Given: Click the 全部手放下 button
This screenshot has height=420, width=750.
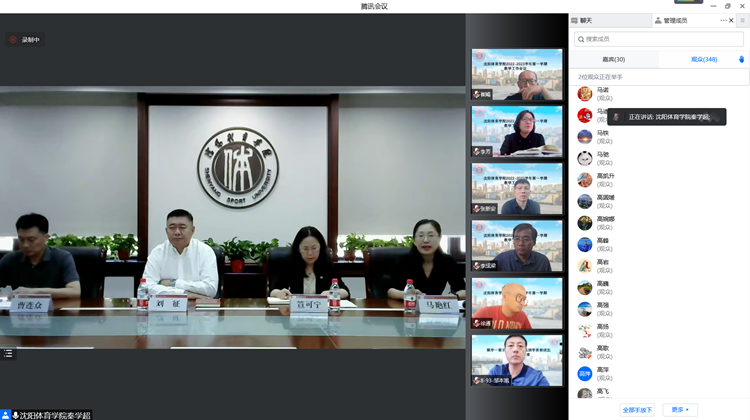Looking at the screenshot, I should pos(637,410).
